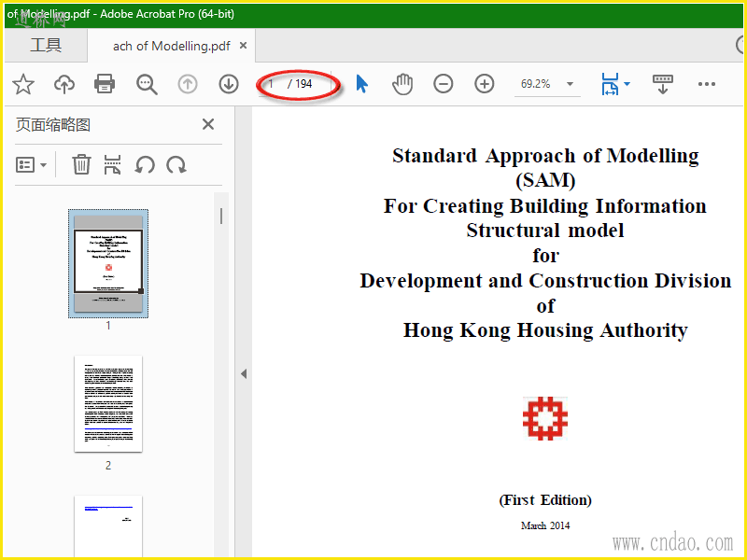Zoom in with the plus button
The image size is (747, 560).
click(484, 84)
